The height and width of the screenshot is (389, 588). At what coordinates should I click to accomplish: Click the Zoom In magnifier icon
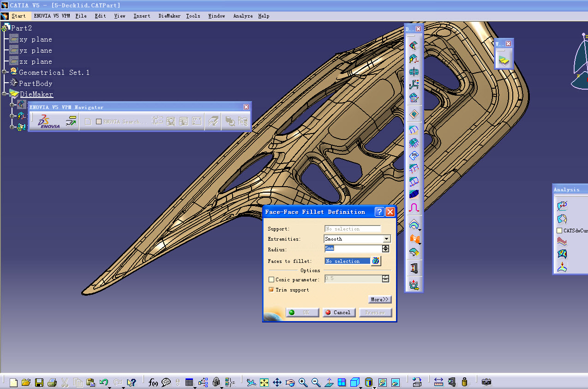pos(303,382)
